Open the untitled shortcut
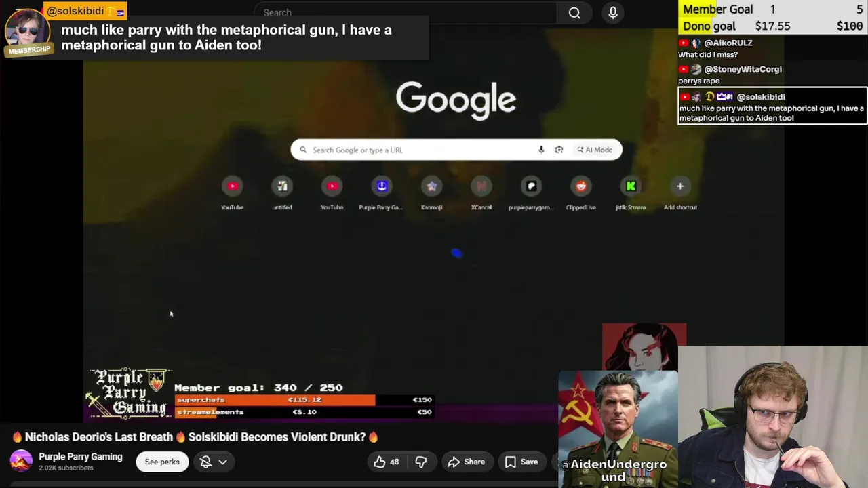Image resolution: width=868 pixels, height=488 pixels. (282, 193)
